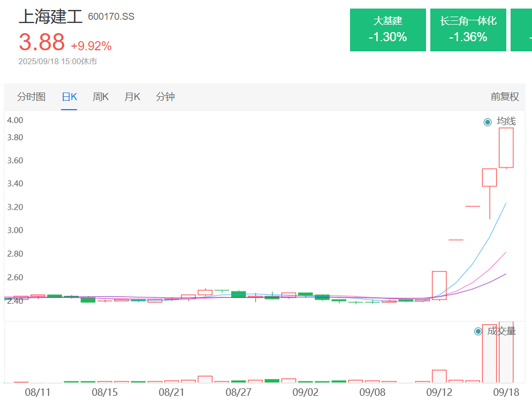The height and width of the screenshot is (406, 532).
Task: Switch to the 分钟 minute tab
Action: click(165, 97)
